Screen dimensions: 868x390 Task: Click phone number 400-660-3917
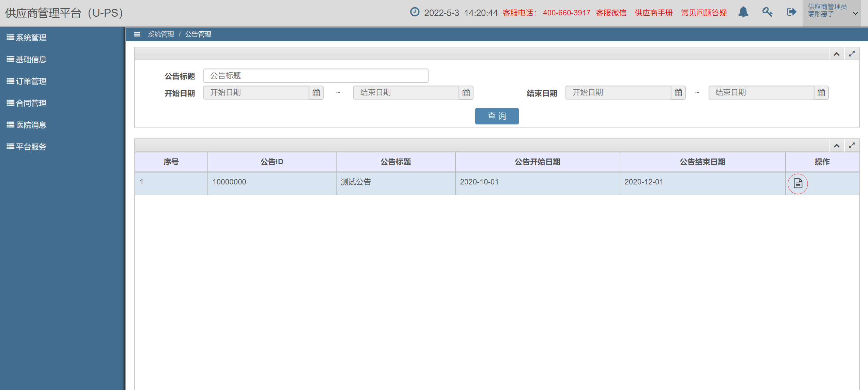point(567,13)
